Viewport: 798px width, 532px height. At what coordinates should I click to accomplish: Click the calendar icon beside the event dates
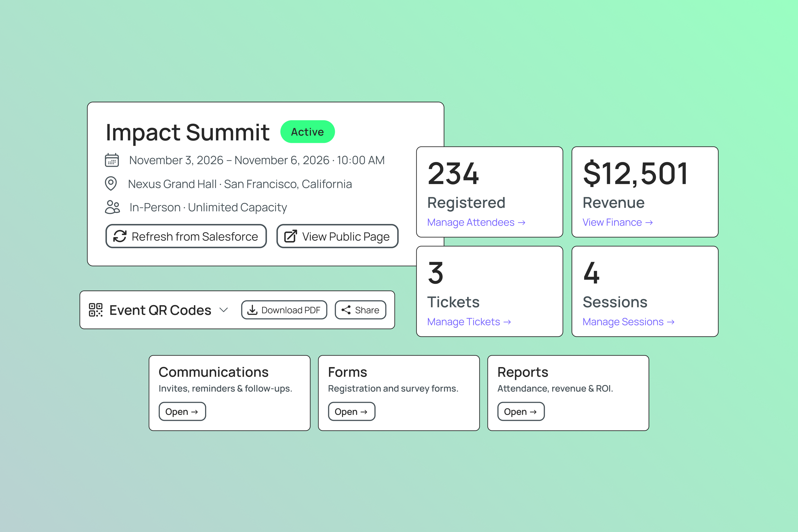pyautogui.click(x=112, y=160)
